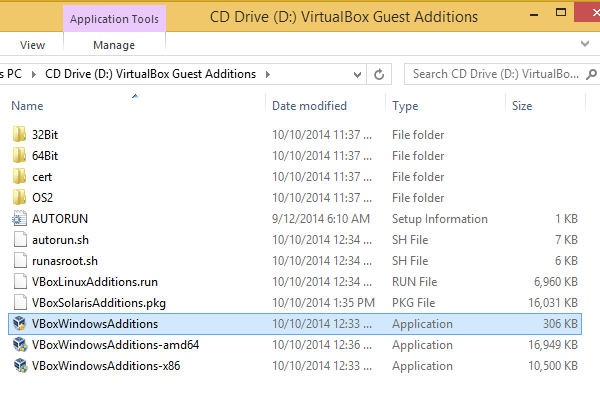Expand breadcrumb arrow after PC
The width and height of the screenshot is (600, 393).
pos(34,74)
